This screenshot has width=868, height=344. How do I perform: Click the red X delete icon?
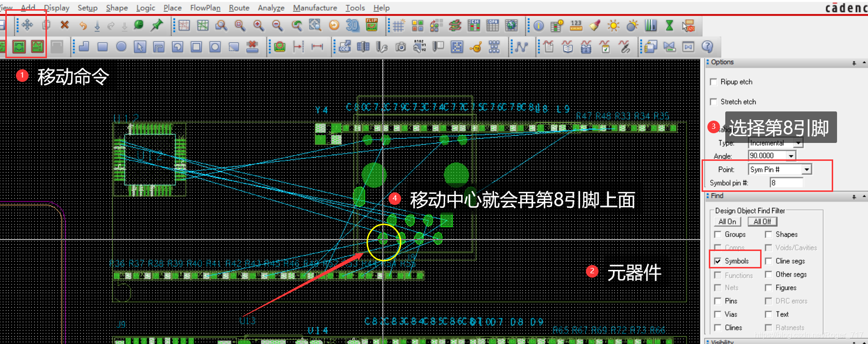click(64, 25)
